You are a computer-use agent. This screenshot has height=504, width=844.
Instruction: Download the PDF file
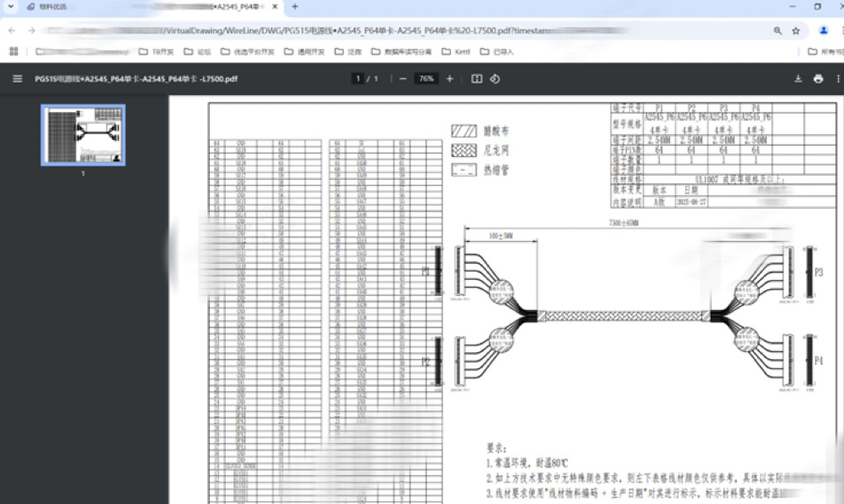pyautogui.click(x=798, y=79)
